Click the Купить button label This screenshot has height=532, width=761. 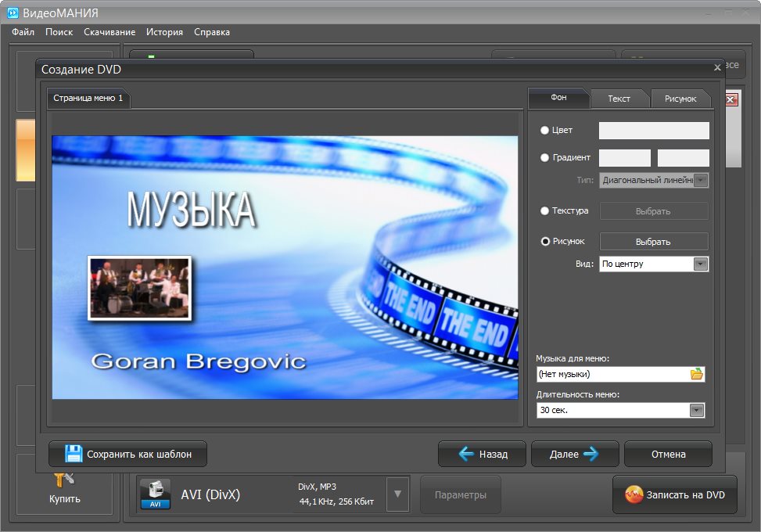[x=65, y=499]
